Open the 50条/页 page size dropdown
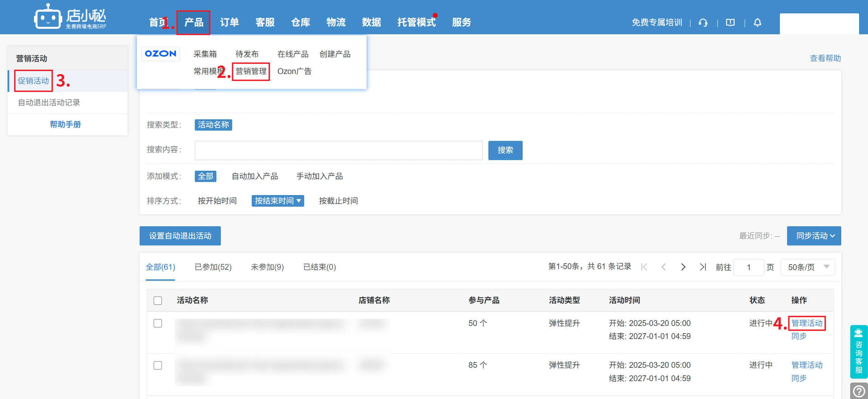 [807, 267]
